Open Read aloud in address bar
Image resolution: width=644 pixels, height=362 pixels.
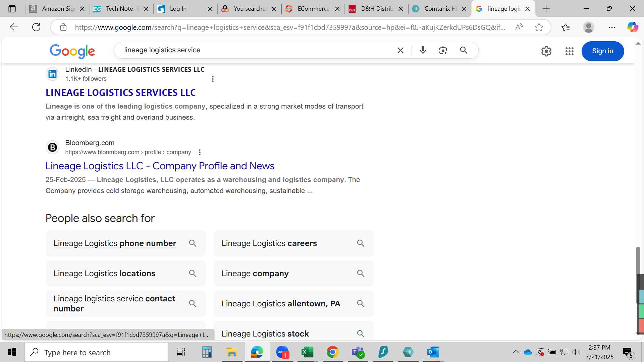click(x=519, y=27)
